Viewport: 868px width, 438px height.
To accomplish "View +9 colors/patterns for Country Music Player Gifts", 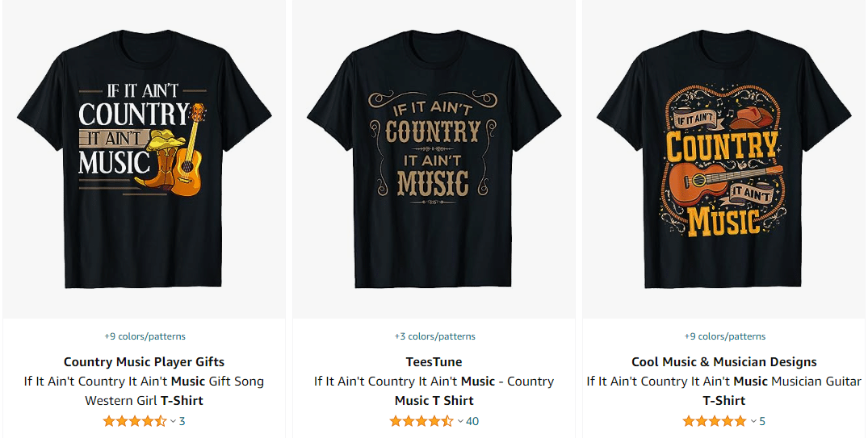I will point(145,336).
